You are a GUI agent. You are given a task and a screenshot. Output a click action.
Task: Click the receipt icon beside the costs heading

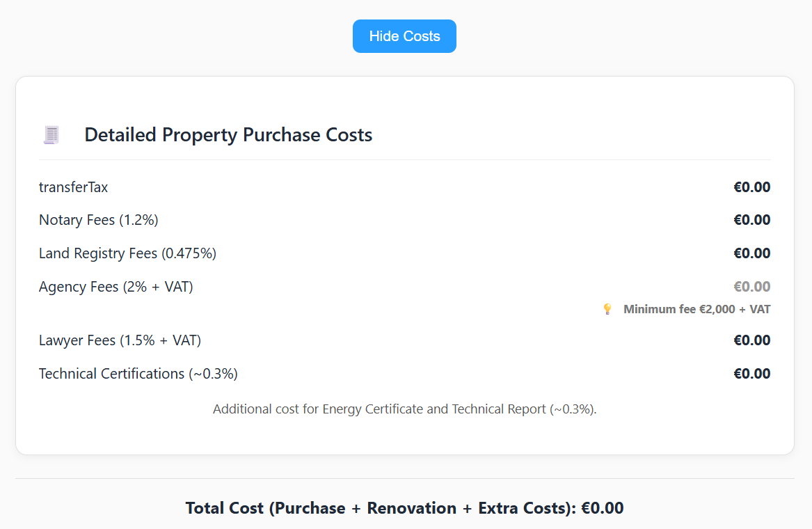51,134
